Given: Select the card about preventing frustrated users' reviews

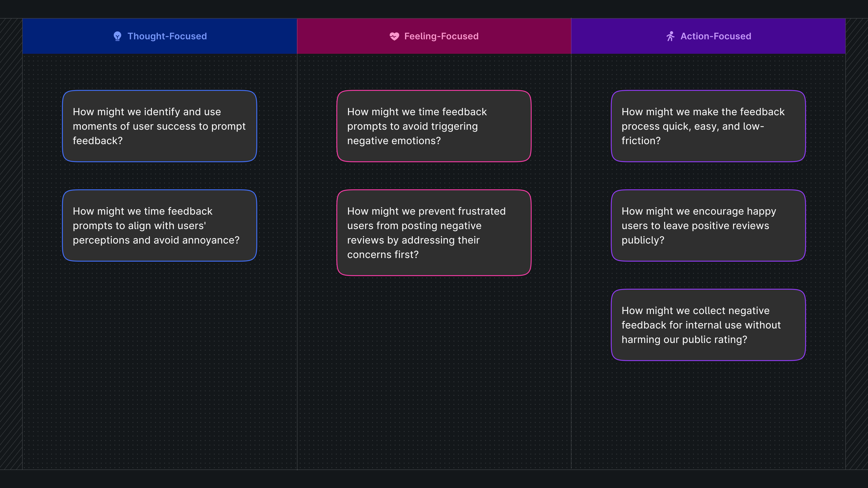Looking at the screenshot, I should click(434, 233).
